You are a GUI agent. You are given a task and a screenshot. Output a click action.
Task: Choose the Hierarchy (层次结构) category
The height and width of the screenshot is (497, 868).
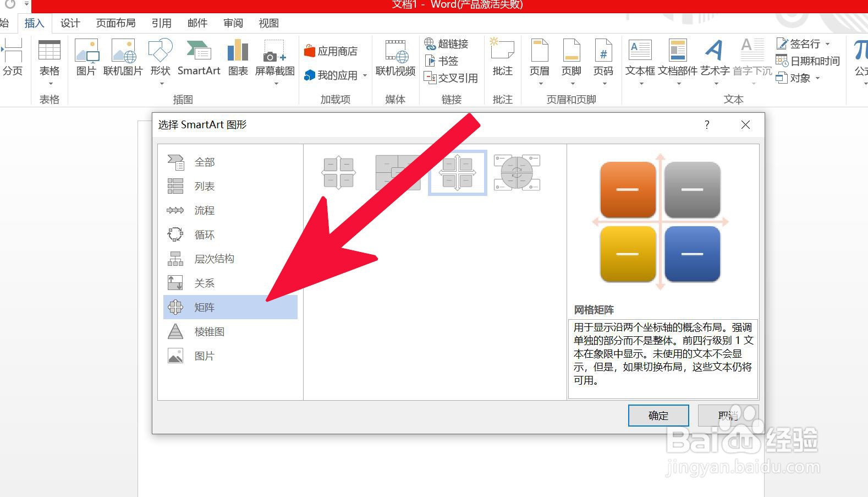click(x=230, y=259)
